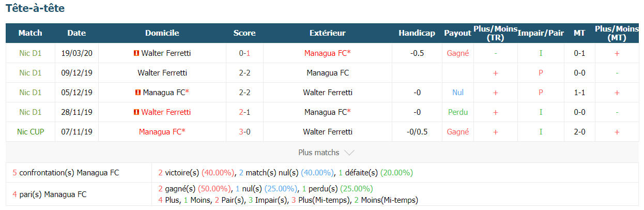Click the Nul payout result
644x210 pixels.
(458, 93)
